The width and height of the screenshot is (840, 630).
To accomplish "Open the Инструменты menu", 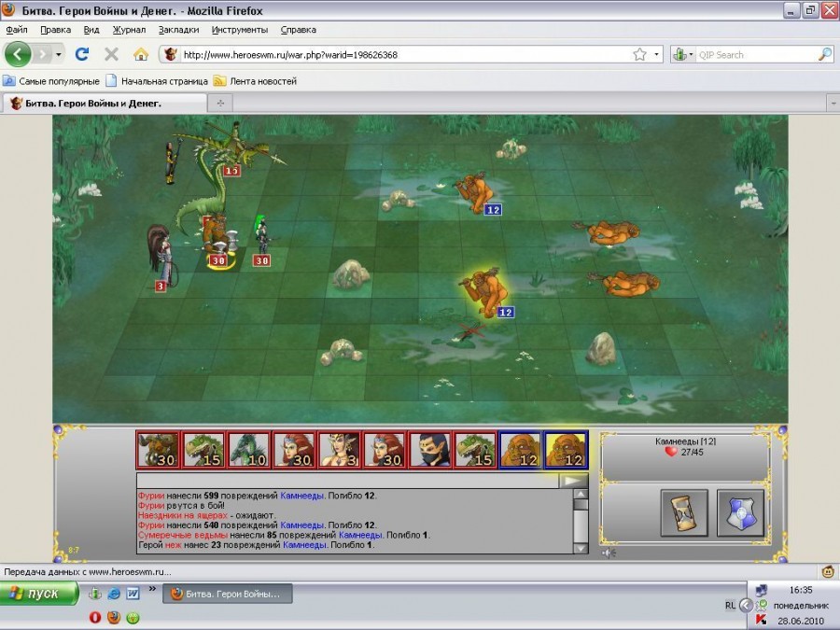I will (x=240, y=30).
